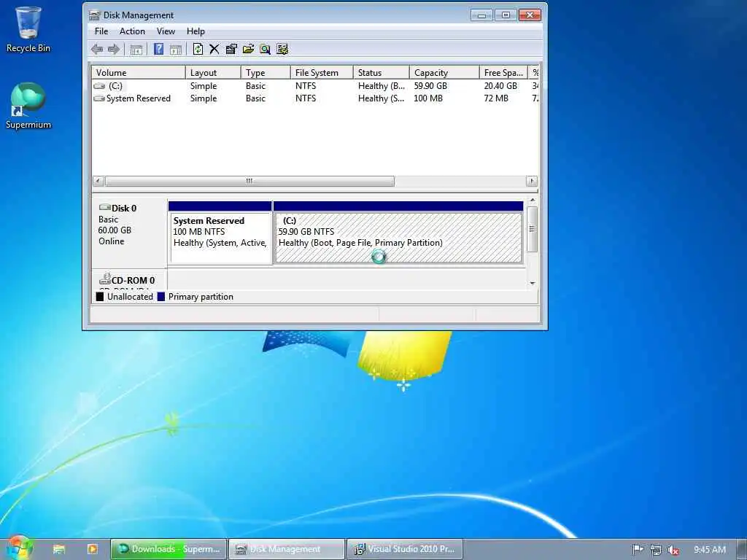Click the muted volume tray icon
The image size is (747, 560).
point(673,550)
